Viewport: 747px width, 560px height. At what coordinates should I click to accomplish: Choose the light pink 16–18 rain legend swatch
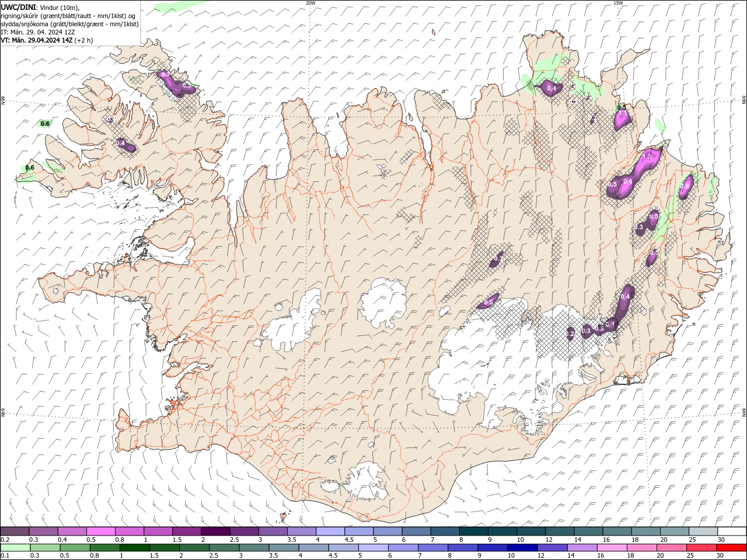tap(612, 548)
